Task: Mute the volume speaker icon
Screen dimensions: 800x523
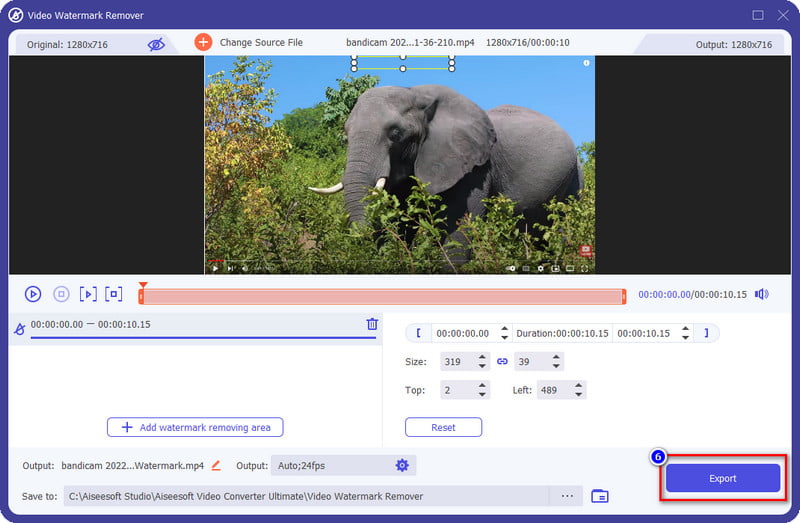Action: point(762,294)
